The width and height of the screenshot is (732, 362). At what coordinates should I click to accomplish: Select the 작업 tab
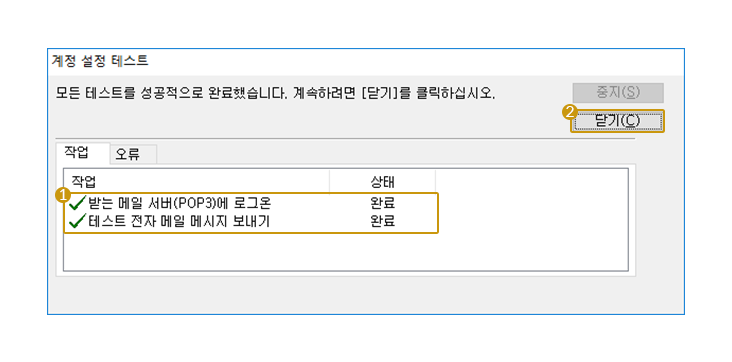(83, 153)
